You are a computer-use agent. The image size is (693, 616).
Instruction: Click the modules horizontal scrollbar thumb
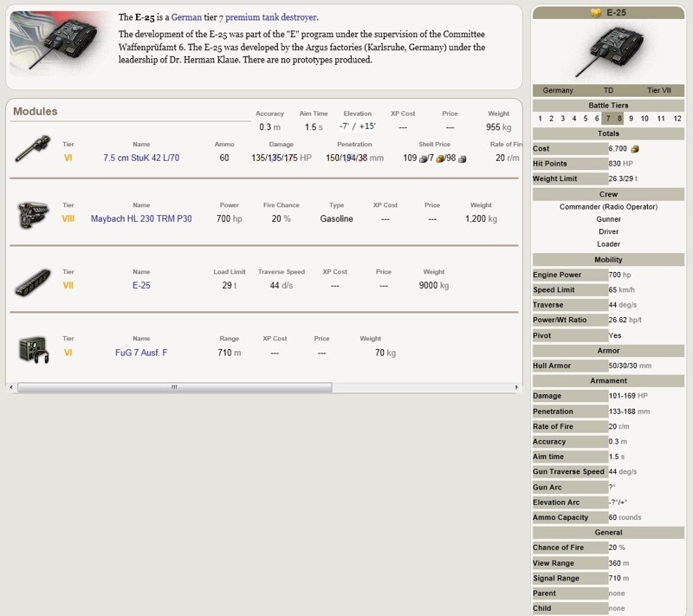[175, 387]
